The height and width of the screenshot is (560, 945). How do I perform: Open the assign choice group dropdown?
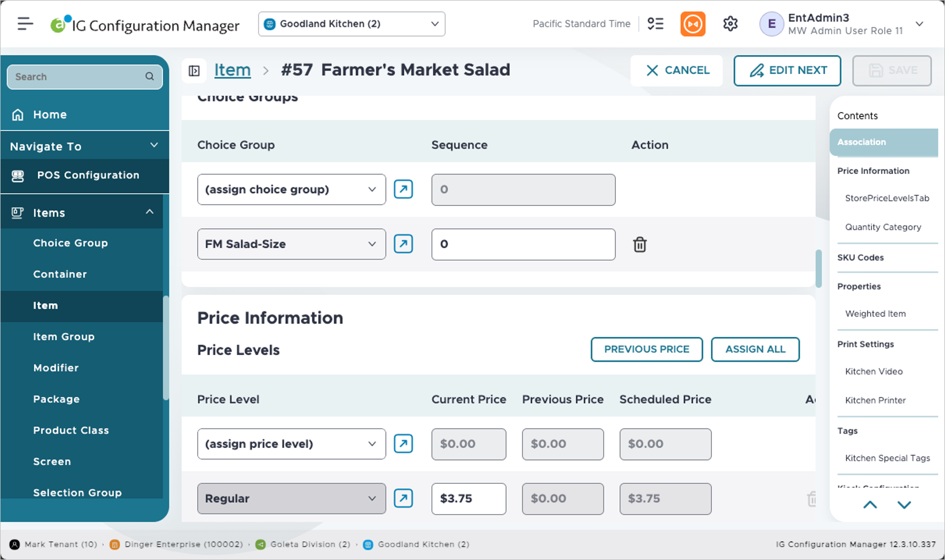(291, 189)
